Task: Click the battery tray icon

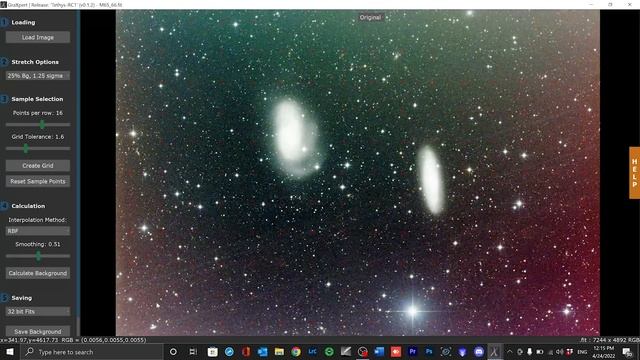Action: (x=540, y=352)
